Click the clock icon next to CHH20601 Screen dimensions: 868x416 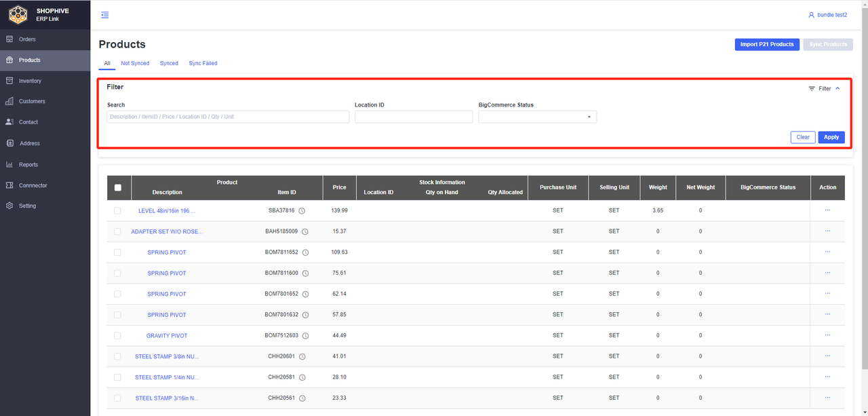pos(302,357)
